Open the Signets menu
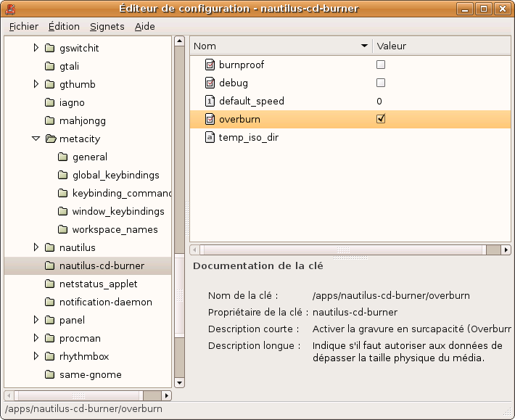 point(107,26)
